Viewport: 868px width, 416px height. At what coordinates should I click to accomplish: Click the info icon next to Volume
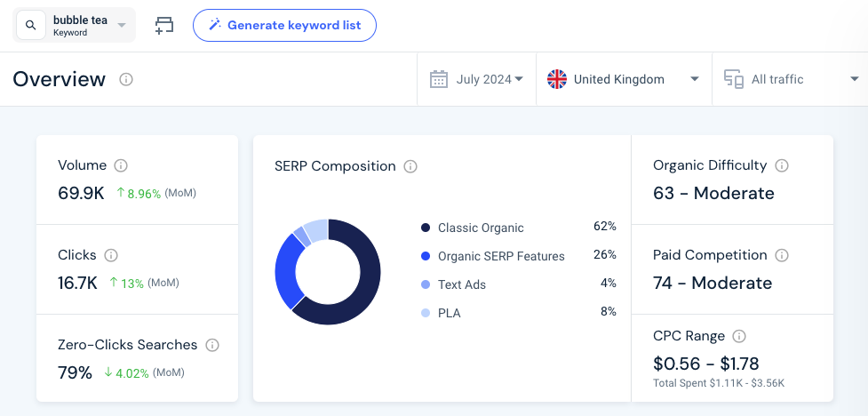tap(121, 165)
